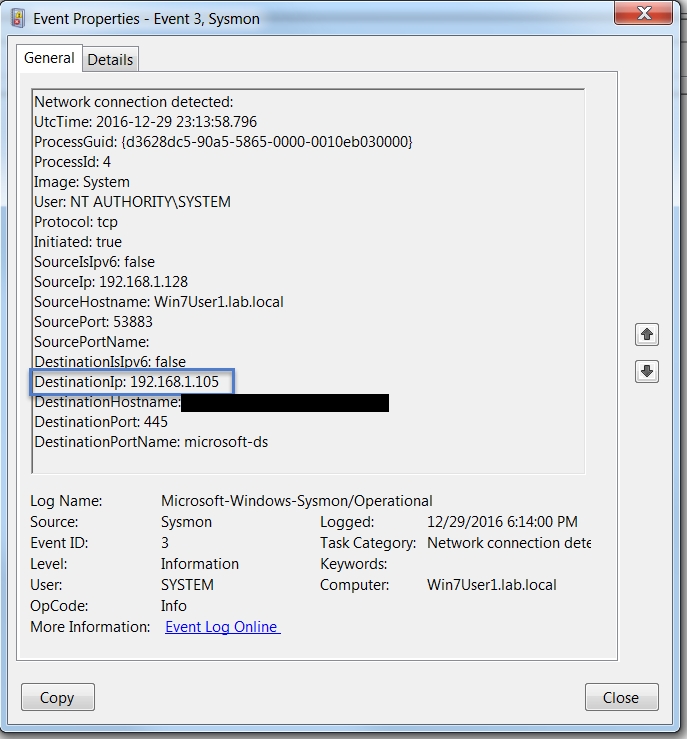Open the Event Log Online link
Screen dimensions: 687x739
pos(222,627)
